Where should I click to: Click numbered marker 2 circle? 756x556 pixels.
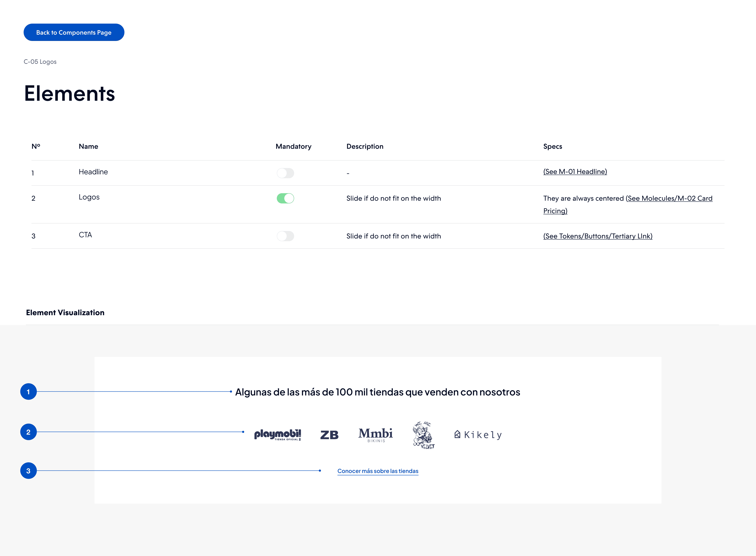[x=28, y=432]
